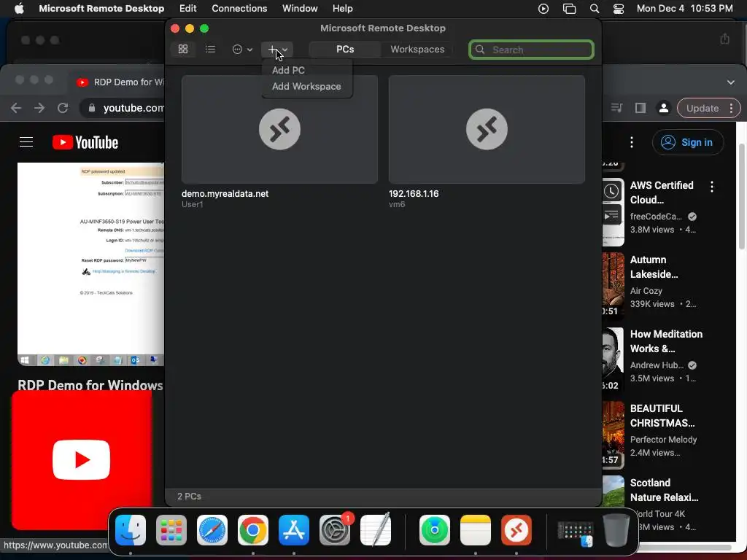Click the menu bar date and time
Screen dimensions: 747x560
(x=684, y=8)
